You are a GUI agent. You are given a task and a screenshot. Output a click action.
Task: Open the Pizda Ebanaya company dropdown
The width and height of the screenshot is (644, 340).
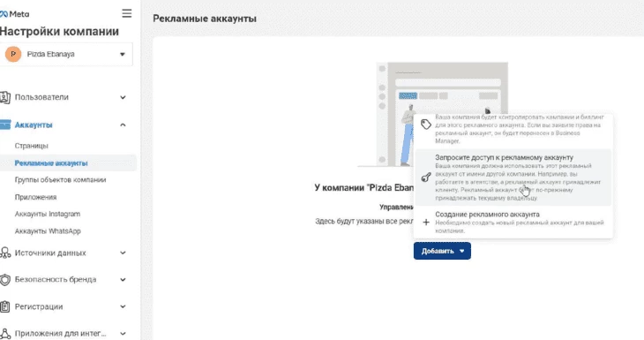click(66, 54)
